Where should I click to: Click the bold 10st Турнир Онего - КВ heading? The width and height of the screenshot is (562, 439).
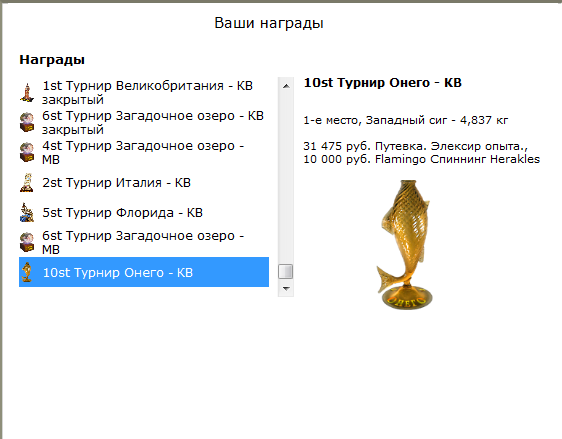tap(382, 83)
